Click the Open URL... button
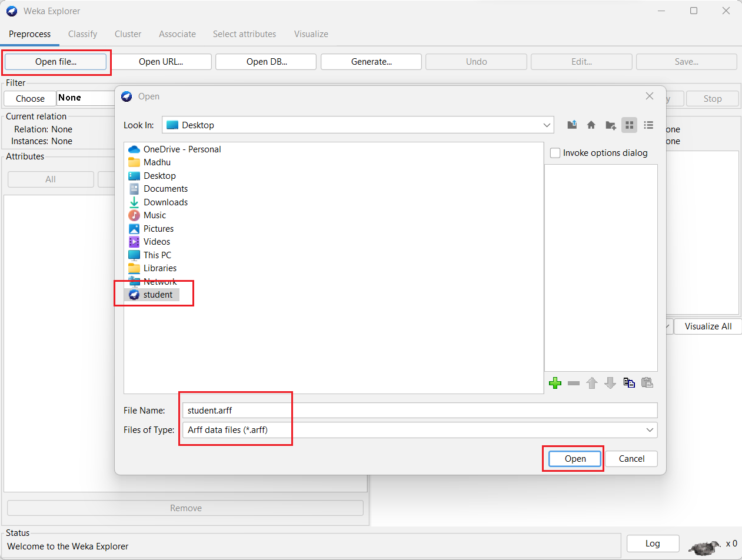 [161, 62]
